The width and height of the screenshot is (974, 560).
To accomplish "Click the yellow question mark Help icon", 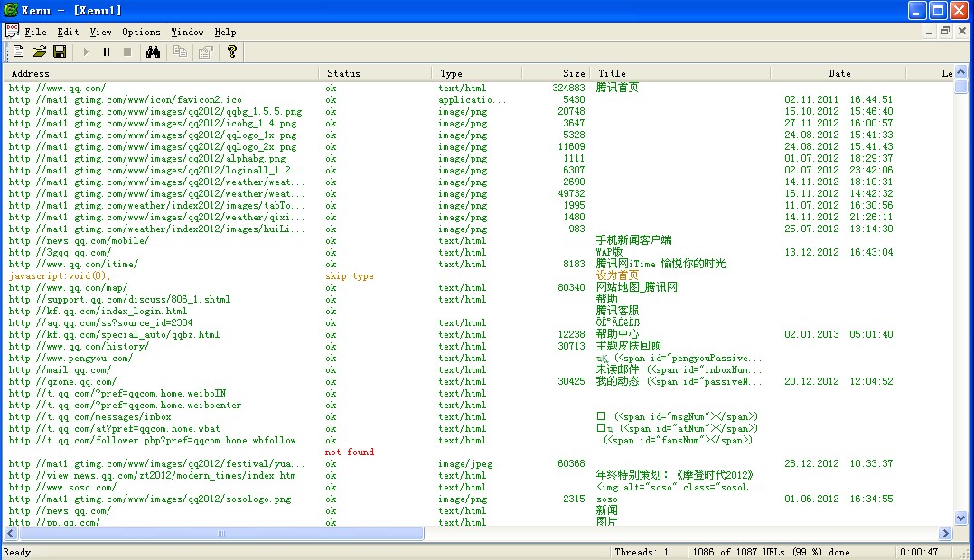I will (x=232, y=52).
